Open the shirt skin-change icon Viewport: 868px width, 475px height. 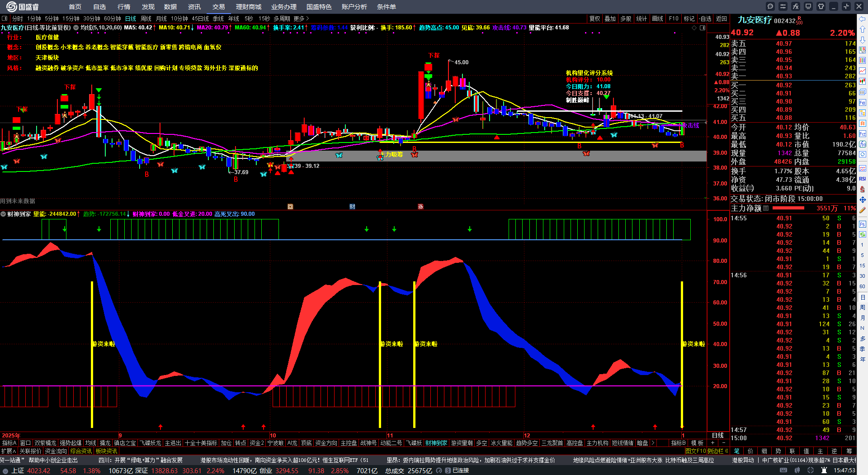click(x=821, y=6)
